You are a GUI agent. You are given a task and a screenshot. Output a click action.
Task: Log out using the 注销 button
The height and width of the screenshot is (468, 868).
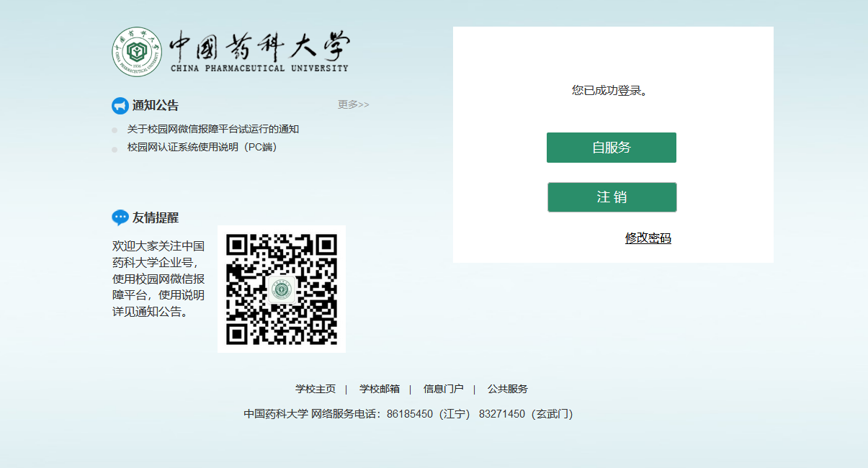[612, 197]
